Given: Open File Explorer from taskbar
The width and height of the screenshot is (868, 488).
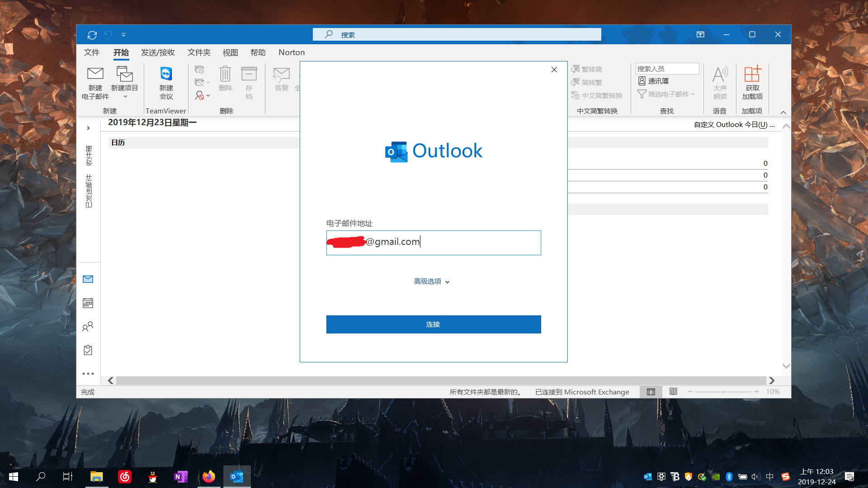Looking at the screenshot, I should click(96, 477).
